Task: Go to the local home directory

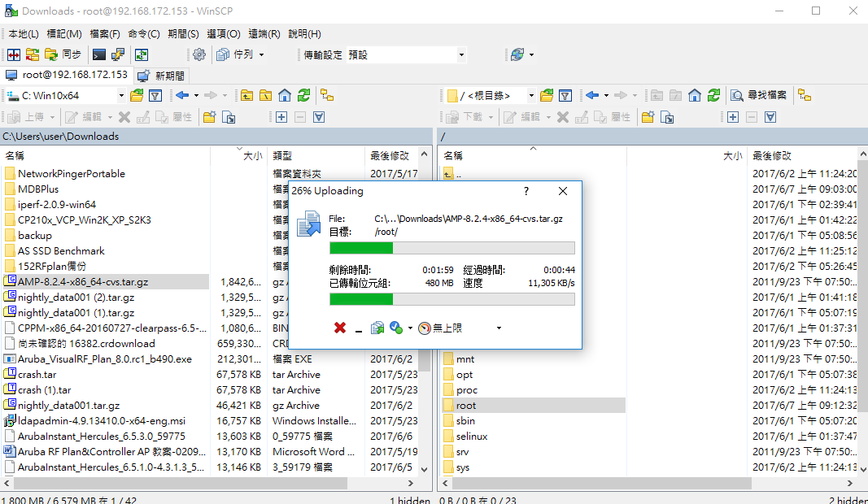Action: pyautogui.click(x=285, y=96)
